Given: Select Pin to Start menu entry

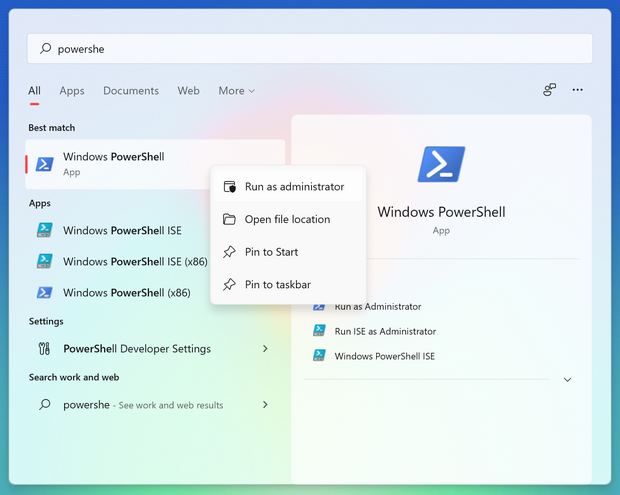Looking at the screenshot, I should (289, 252).
